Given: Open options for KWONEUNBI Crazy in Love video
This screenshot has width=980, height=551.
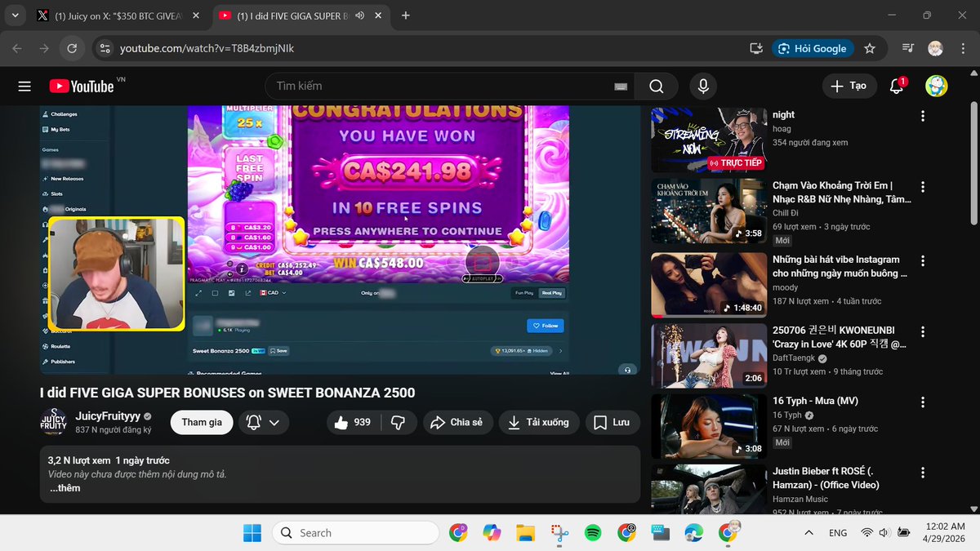Looking at the screenshot, I should coord(923,331).
